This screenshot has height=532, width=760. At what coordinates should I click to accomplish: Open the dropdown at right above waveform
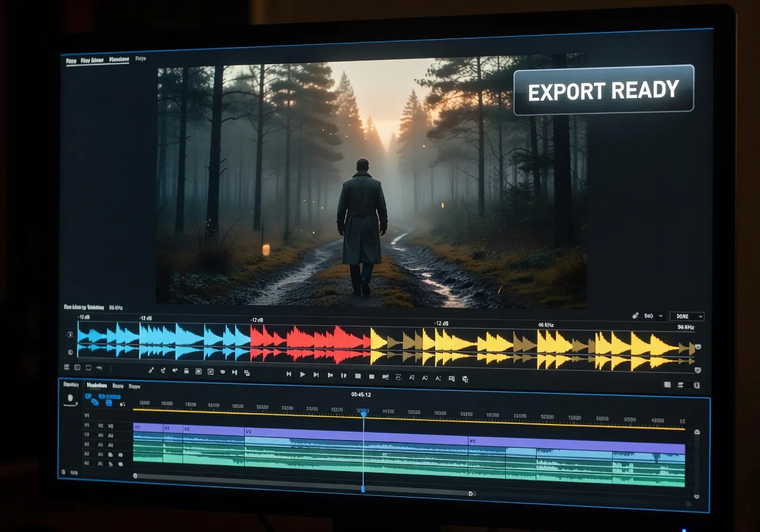pos(686,316)
